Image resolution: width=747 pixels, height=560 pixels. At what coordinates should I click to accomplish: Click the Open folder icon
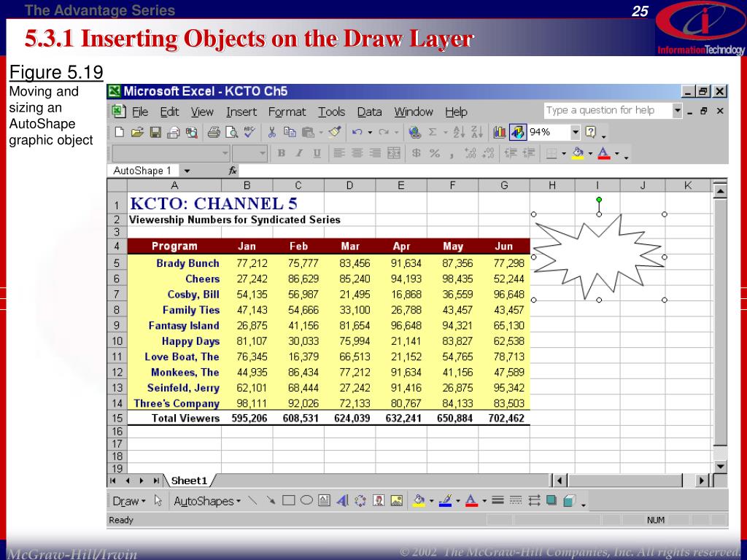point(137,132)
